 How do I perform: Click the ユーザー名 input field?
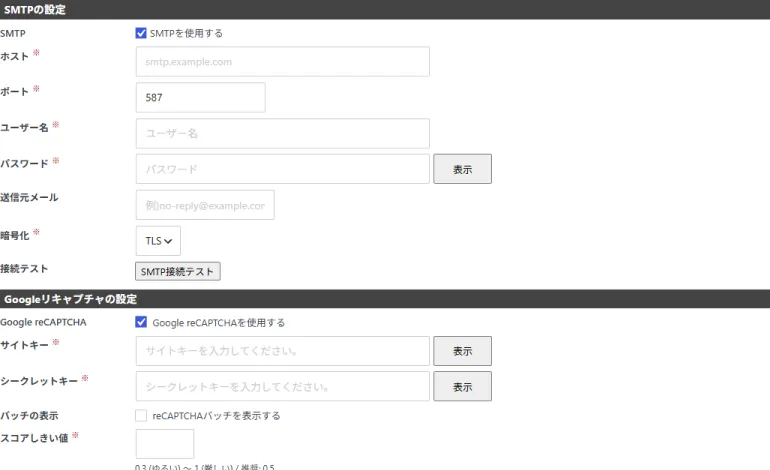(282, 133)
